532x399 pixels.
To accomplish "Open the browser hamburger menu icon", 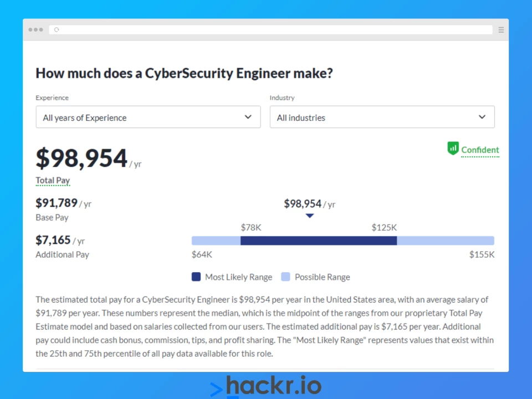I will (501, 30).
